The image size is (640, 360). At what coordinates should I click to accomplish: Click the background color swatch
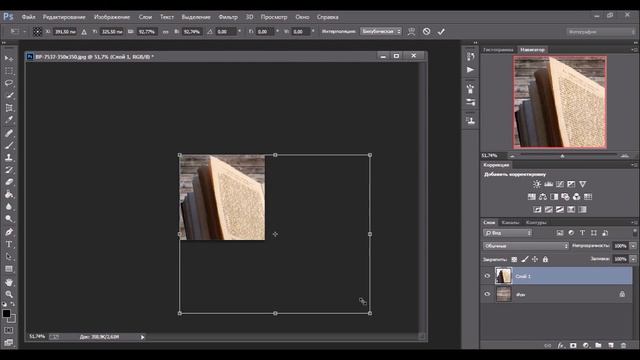(x=12, y=318)
